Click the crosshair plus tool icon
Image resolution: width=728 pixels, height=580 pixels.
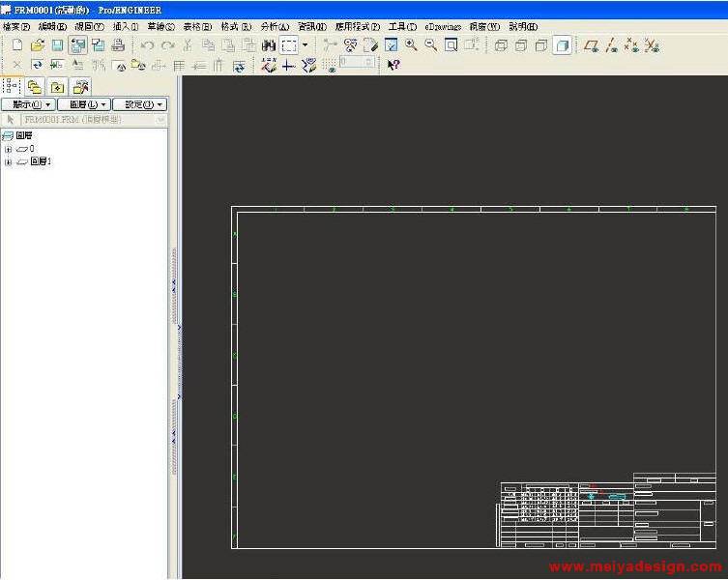pyautogui.click(x=288, y=66)
